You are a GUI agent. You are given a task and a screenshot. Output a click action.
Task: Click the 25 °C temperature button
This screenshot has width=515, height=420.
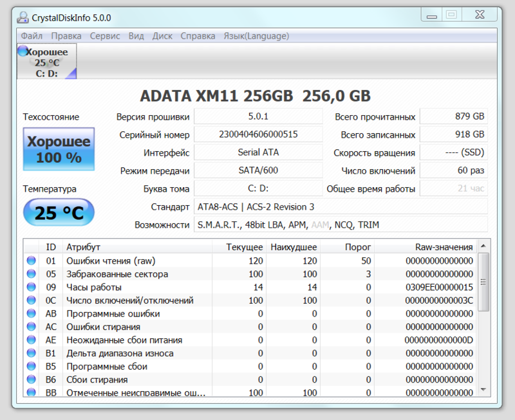pyautogui.click(x=59, y=212)
